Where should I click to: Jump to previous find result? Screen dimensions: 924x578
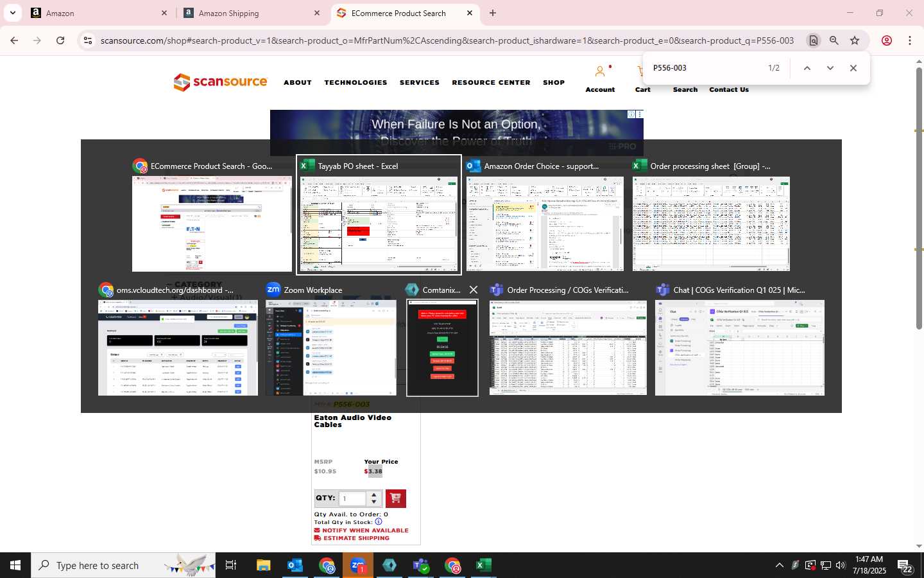click(x=807, y=68)
